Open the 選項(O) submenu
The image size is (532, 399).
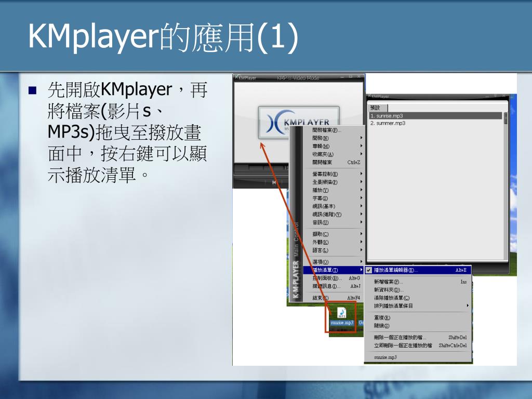click(333, 262)
